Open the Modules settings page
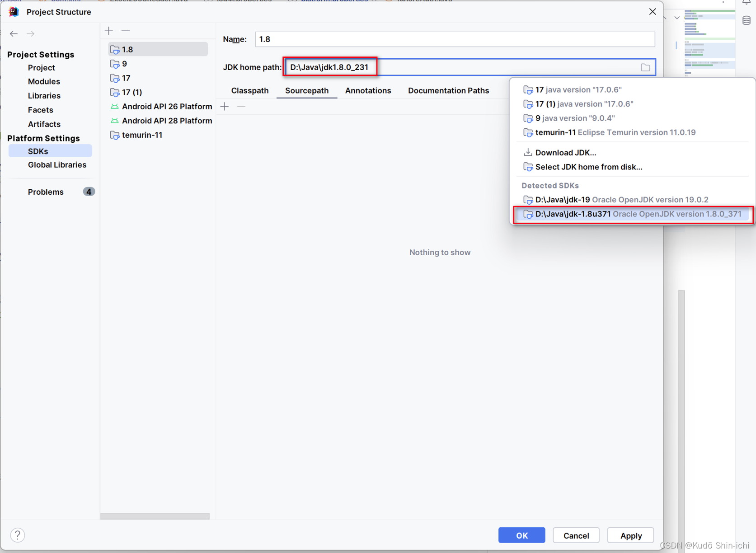756x553 pixels. coord(44,81)
